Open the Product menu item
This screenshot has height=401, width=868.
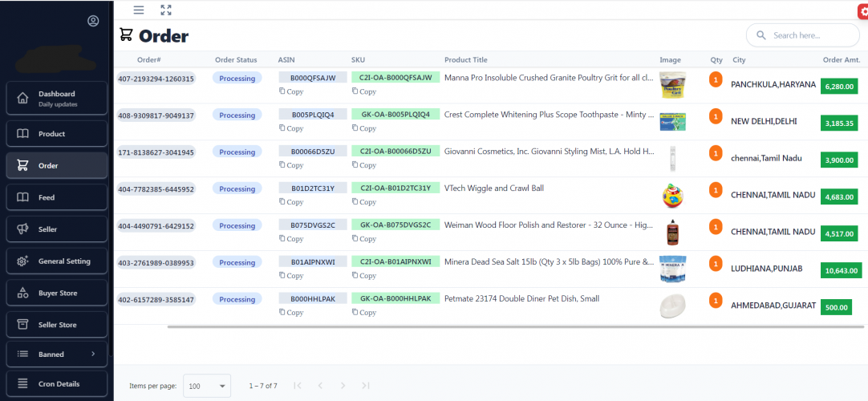pyautogui.click(x=56, y=134)
